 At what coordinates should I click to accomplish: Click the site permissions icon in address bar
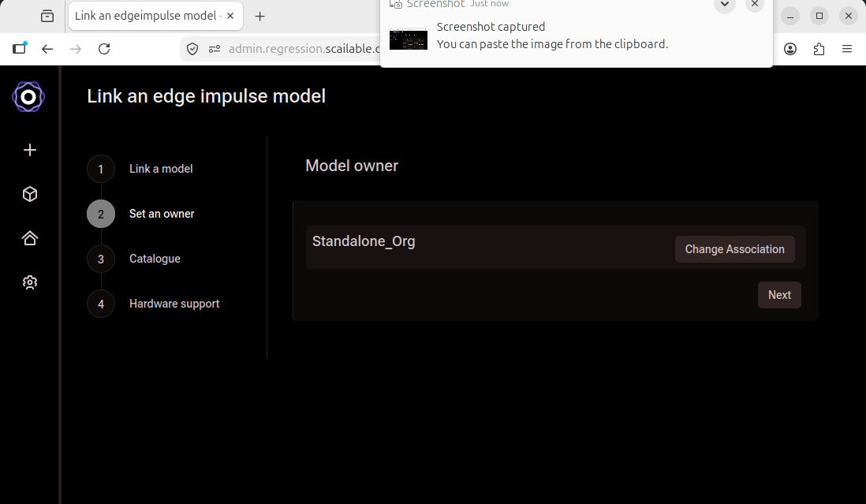(215, 49)
